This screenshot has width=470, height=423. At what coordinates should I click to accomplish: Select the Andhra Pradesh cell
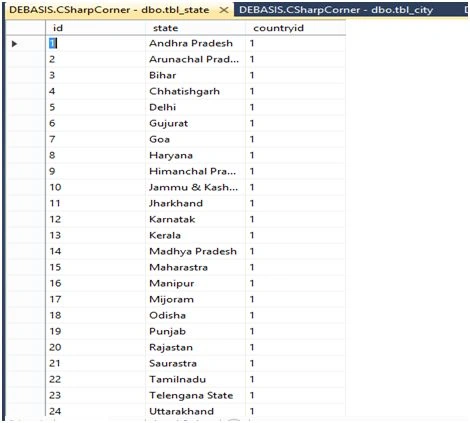195,43
